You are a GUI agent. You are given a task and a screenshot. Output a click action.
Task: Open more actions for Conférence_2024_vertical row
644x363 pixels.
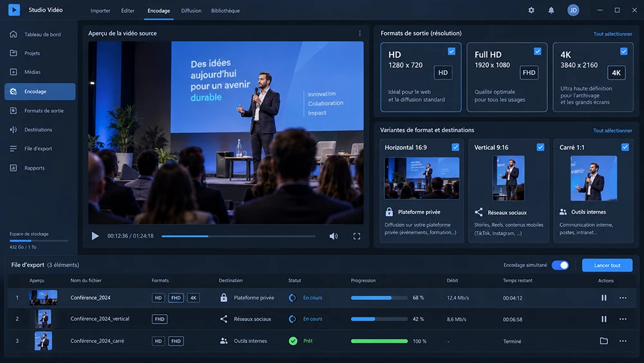click(x=623, y=319)
